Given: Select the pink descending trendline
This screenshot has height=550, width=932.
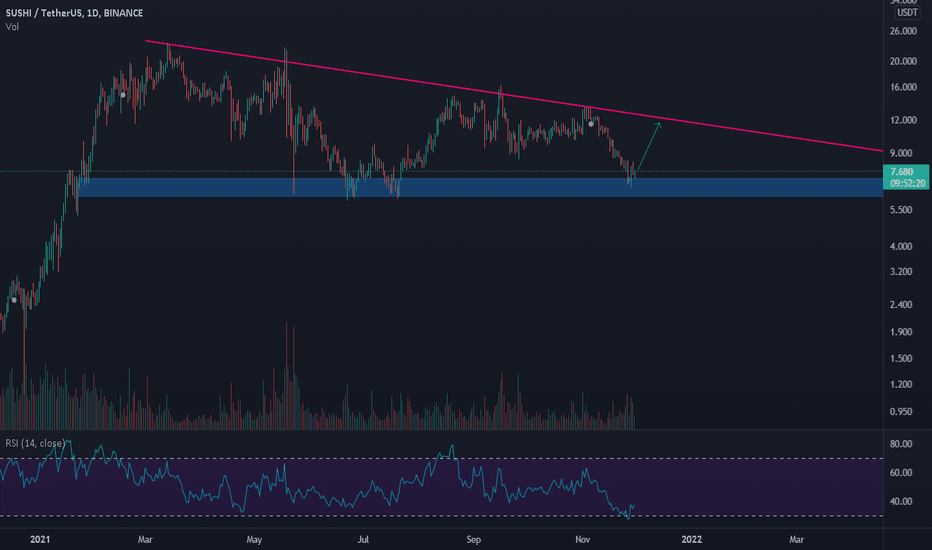Looking at the screenshot, I should 514,96.
